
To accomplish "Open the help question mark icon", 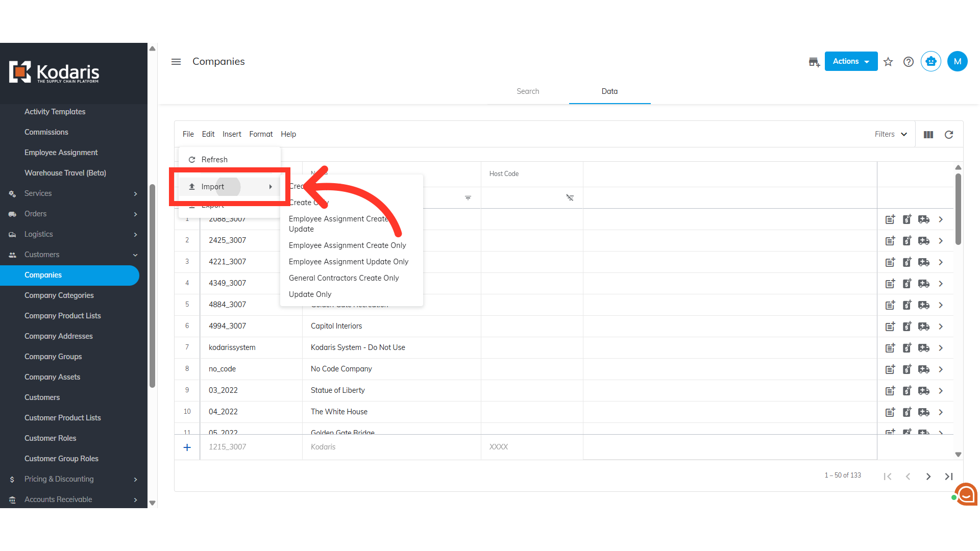I will click(x=909, y=62).
